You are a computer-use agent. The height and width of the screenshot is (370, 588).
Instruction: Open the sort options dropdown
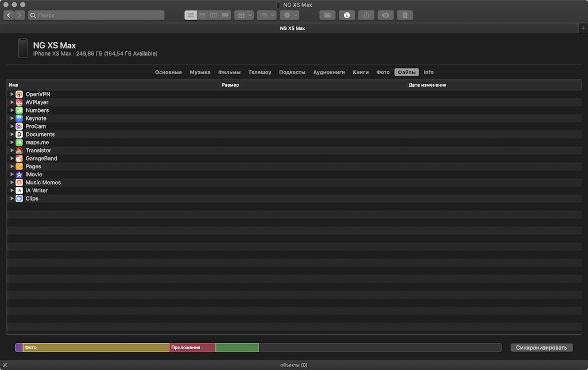click(266, 16)
